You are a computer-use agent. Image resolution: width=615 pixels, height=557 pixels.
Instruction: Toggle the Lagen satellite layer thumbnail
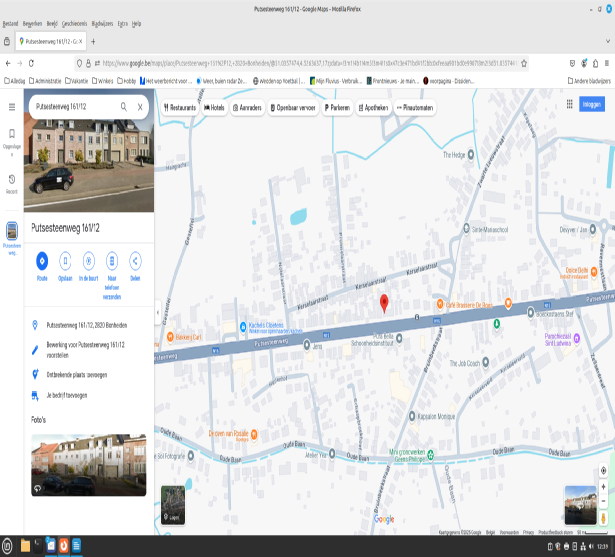tap(173, 504)
